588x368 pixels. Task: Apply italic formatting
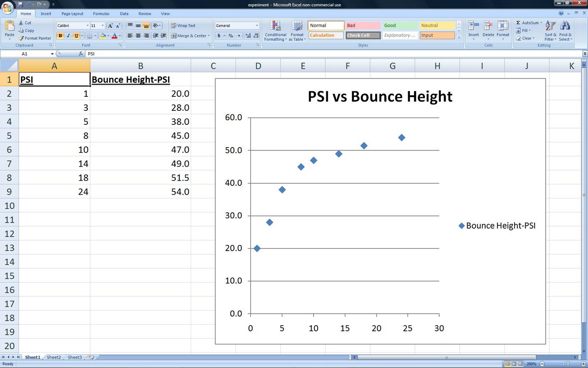coord(68,36)
